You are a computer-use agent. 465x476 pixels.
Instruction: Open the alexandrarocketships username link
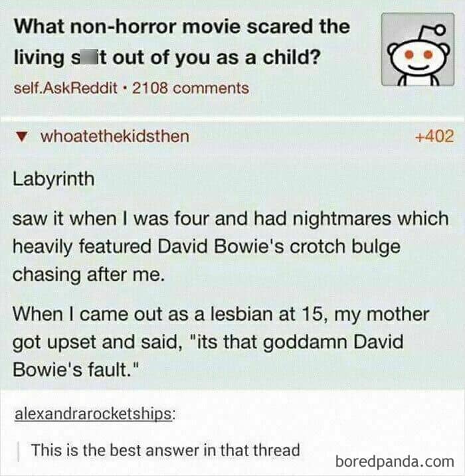(x=94, y=414)
